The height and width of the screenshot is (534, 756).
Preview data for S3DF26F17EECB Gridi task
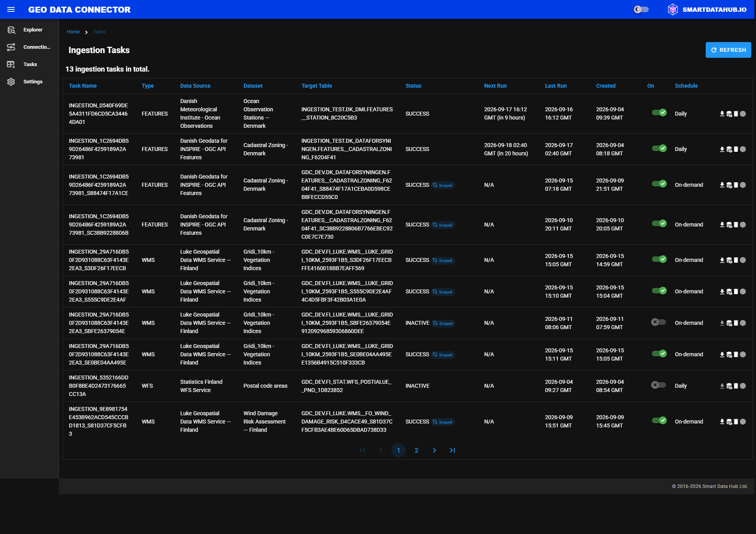click(729, 260)
